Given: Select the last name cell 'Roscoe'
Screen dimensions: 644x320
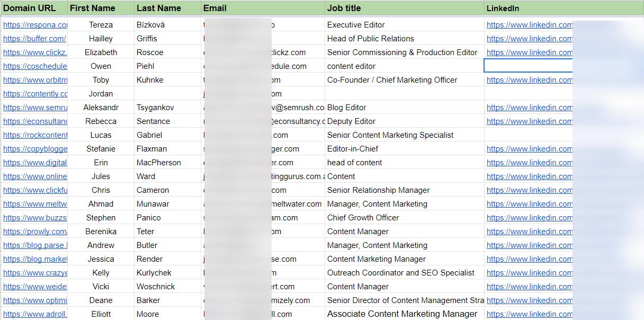Looking at the screenshot, I should [167, 52].
